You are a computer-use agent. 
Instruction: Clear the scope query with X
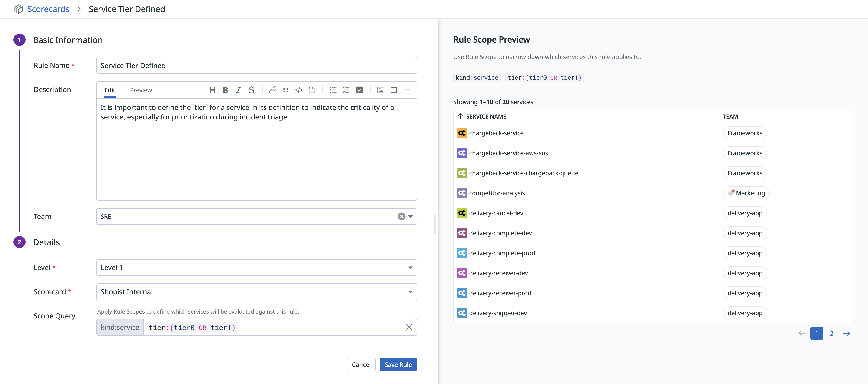409,328
